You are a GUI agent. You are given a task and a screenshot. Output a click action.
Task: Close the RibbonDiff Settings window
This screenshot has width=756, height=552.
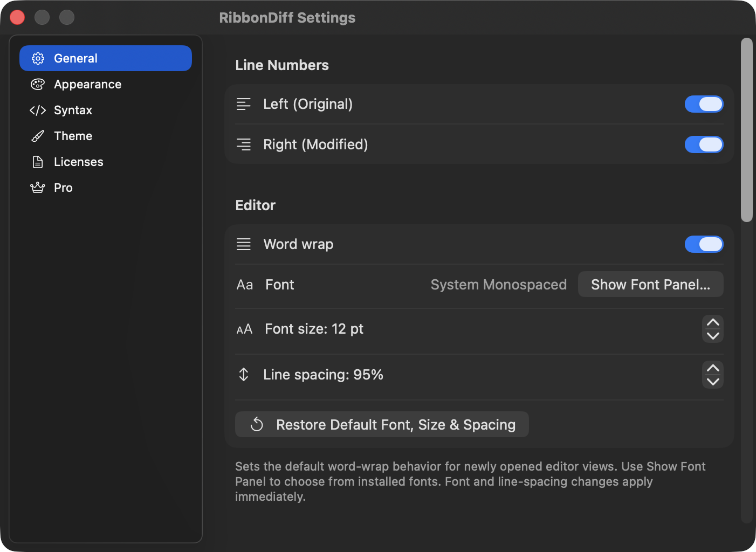tap(17, 17)
